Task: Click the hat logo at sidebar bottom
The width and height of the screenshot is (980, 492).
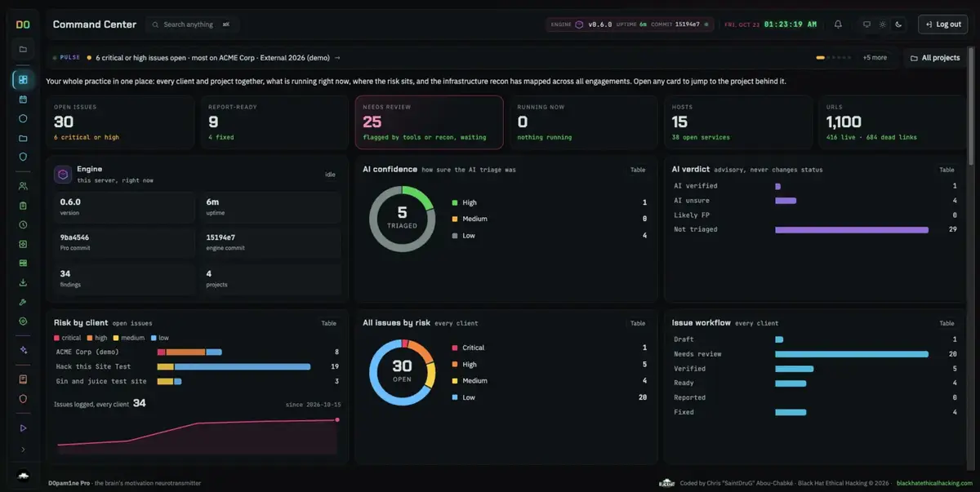Action: 23,476
